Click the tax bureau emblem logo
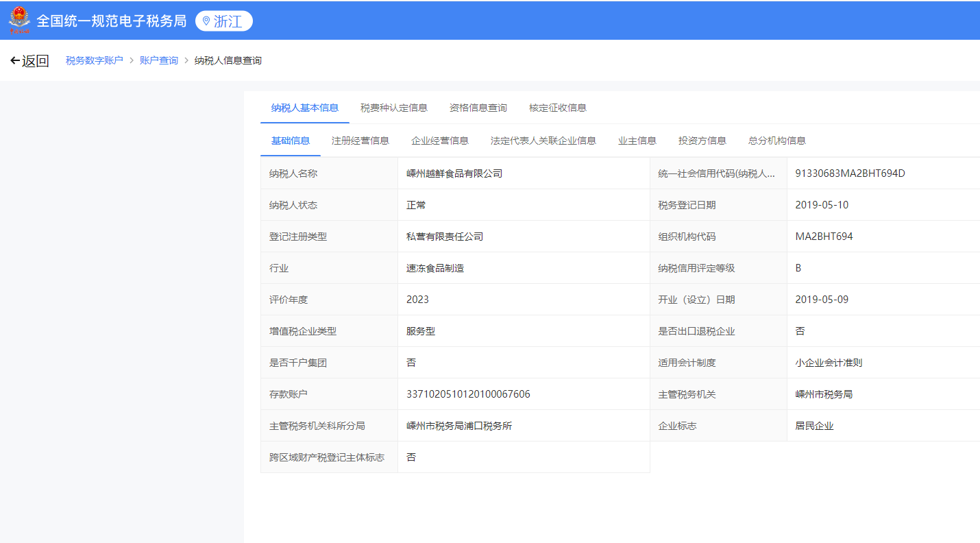980x543 pixels. pyautogui.click(x=19, y=21)
